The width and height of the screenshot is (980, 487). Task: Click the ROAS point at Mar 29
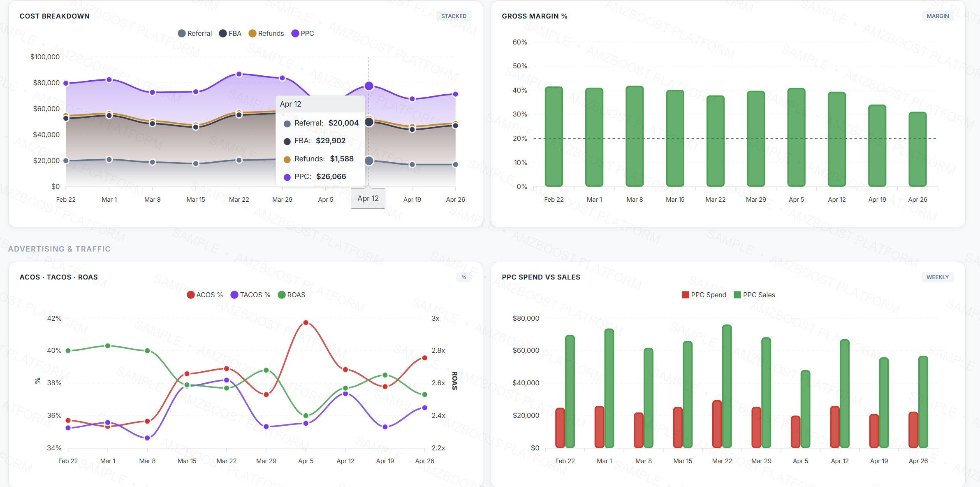coord(266,370)
